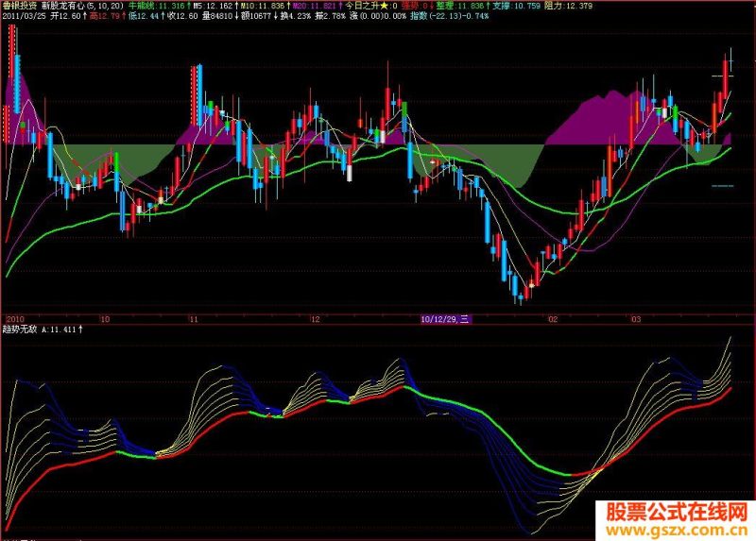756x541 pixels.
Task: Click the month 03 marker on time axis
Action: coord(635,319)
